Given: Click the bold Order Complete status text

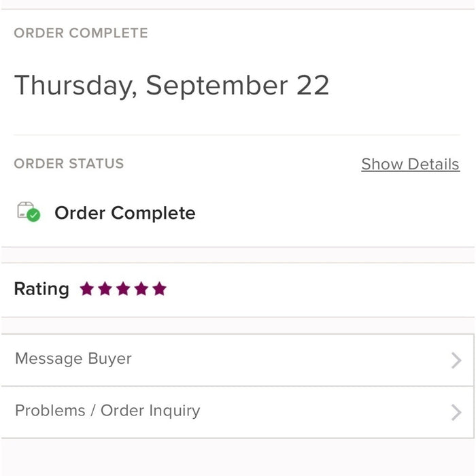Looking at the screenshot, I should click(125, 214).
